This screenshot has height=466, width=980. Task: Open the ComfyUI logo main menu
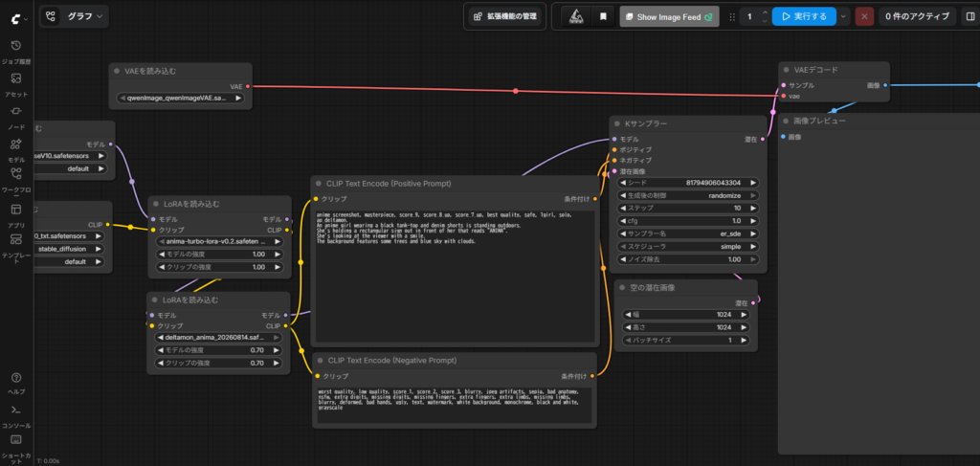pos(17,19)
